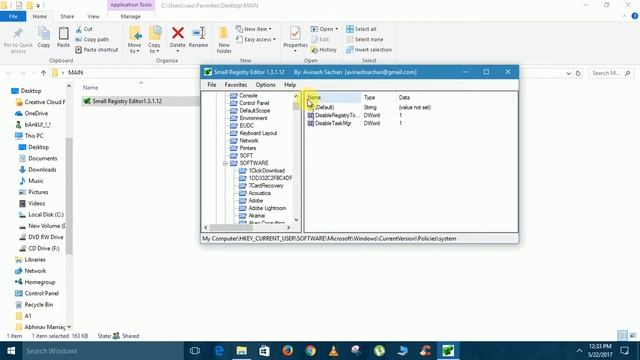Open Downloads in navigation pane
Image resolution: width=640 pixels, height=360 pixels.
pyautogui.click(x=42, y=170)
